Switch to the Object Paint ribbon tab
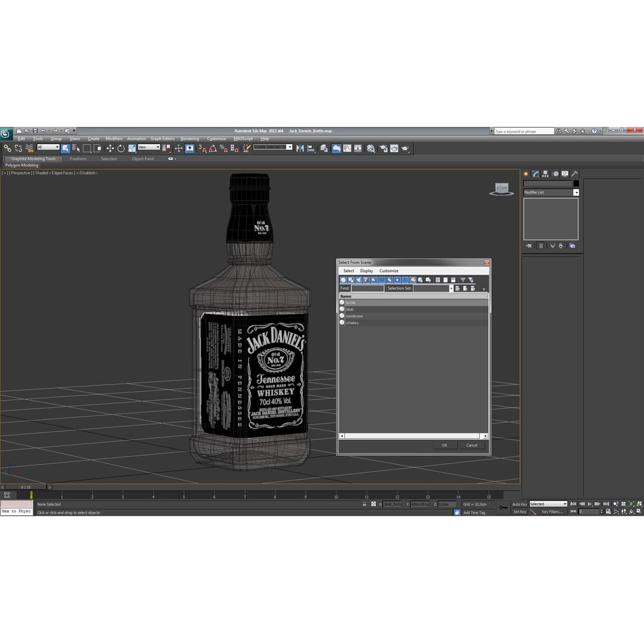The width and height of the screenshot is (644, 644). coord(143,159)
